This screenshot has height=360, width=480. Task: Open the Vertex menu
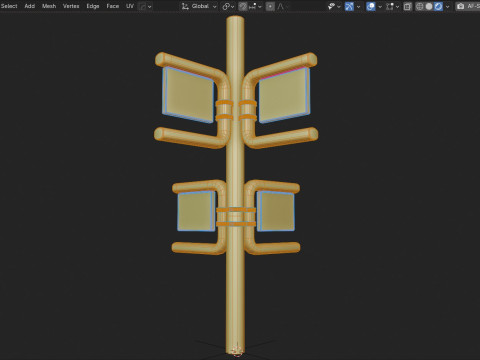[x=71, y=6]
